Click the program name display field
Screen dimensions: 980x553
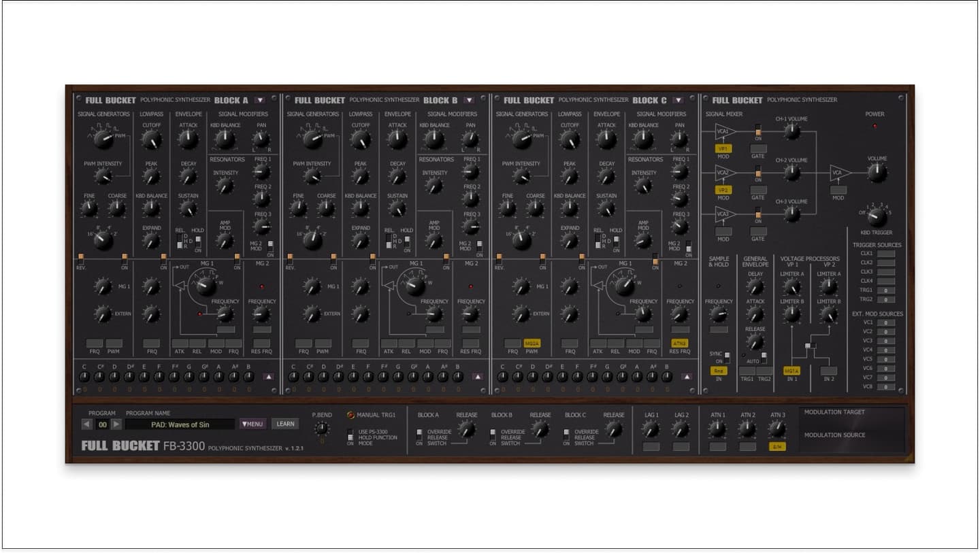[x=180, y=424]
